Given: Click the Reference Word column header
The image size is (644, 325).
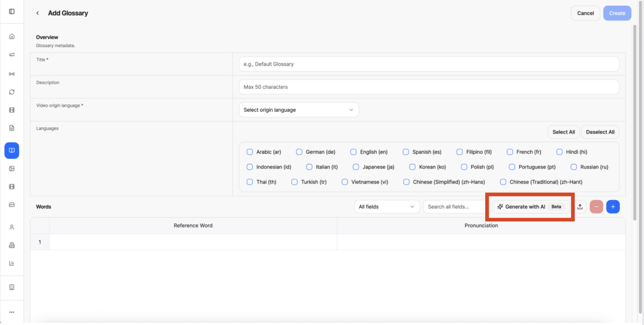Looking at the screenshot, I should tap(193, 226).
